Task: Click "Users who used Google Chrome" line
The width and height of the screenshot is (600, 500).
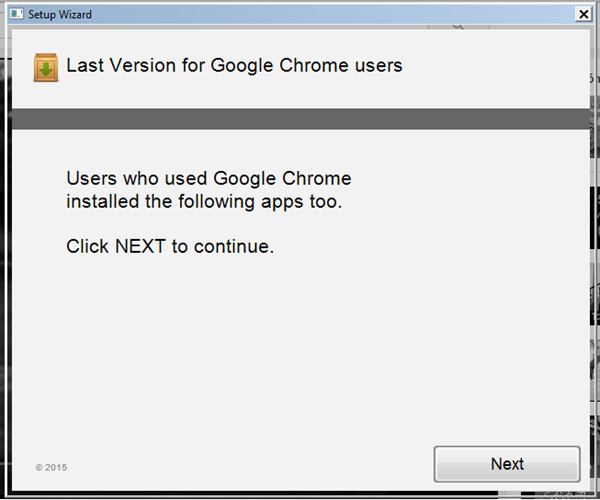Action: [208, 179]
